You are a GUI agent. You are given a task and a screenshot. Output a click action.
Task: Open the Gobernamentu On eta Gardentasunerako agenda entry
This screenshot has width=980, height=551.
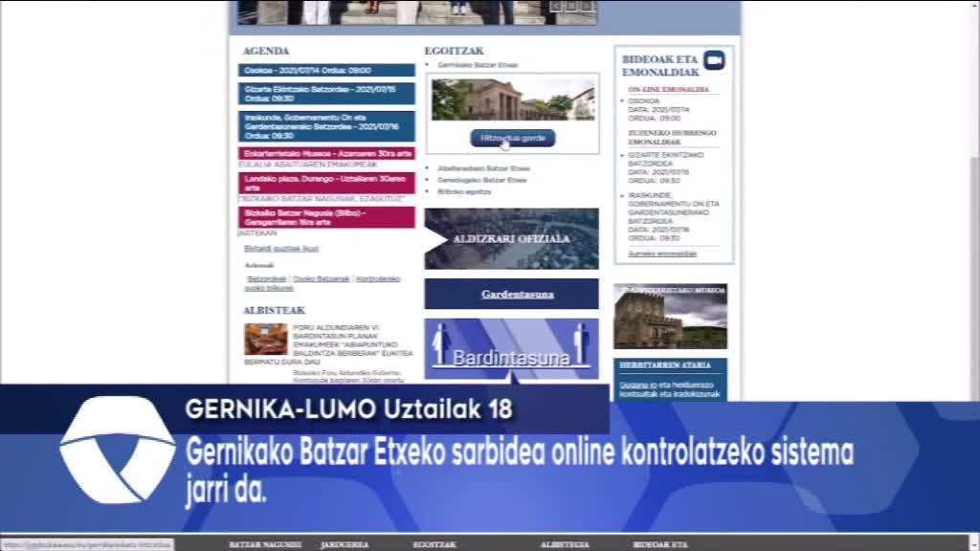pyautogui.click(x=326, y=126)
